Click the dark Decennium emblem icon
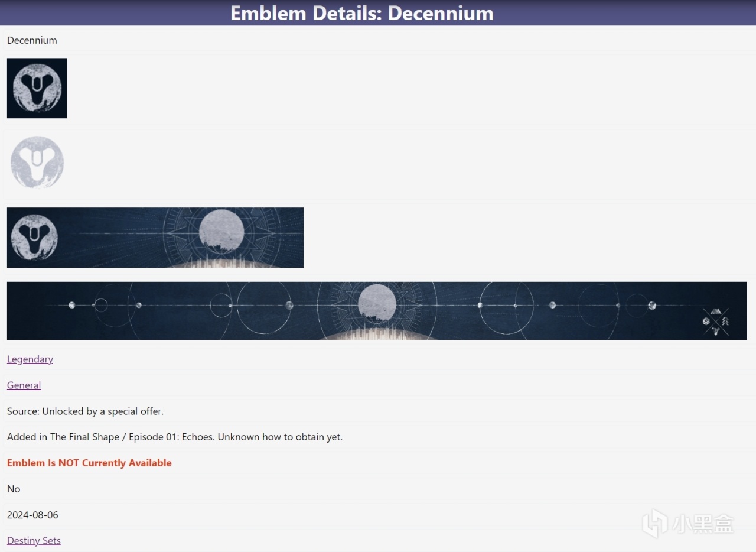 click(37, 88)
